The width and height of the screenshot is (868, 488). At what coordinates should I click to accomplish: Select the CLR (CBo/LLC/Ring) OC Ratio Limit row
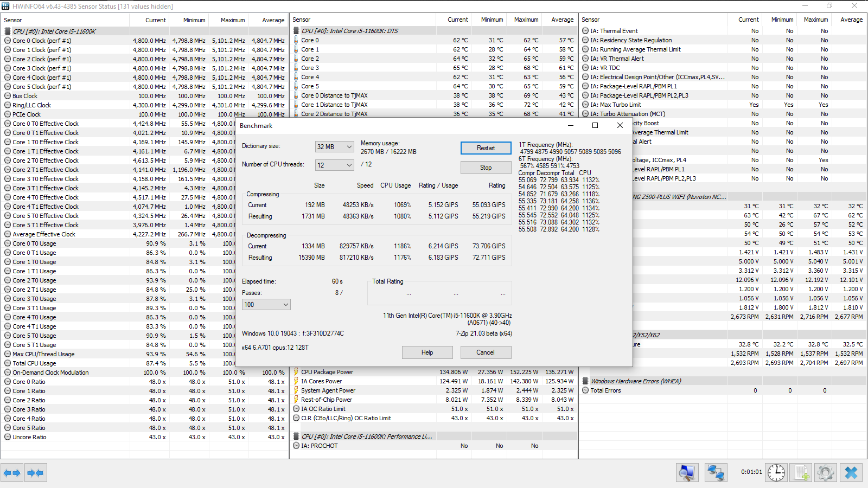[434, 418]
